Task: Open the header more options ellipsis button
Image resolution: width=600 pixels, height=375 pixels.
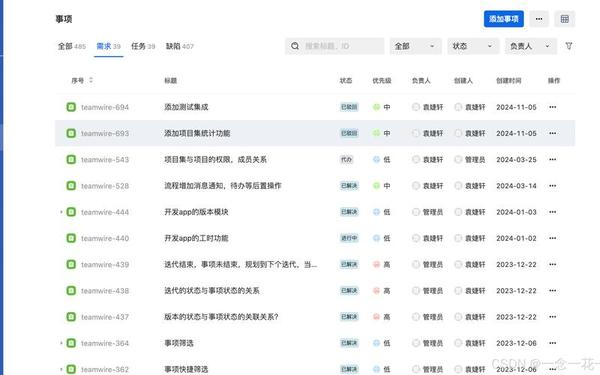Action: (x=539, y=19)
